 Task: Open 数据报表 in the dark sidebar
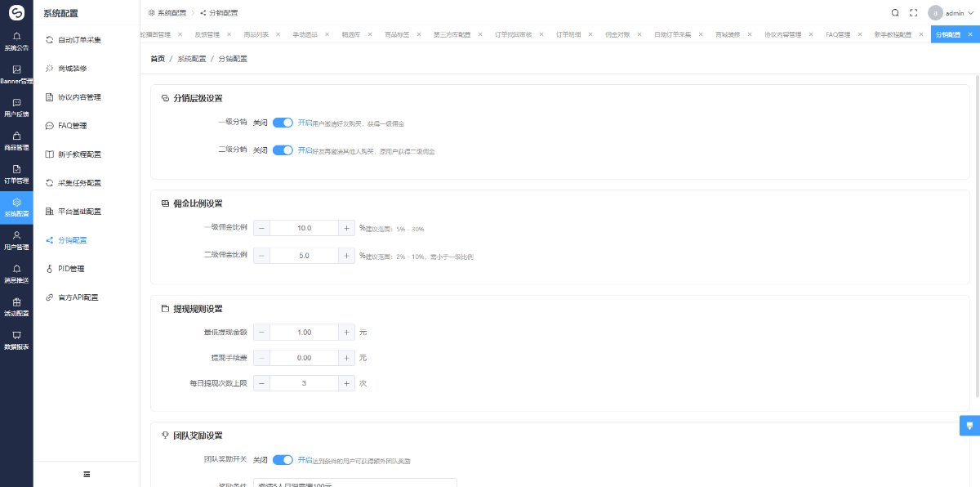(x=16, y=340)
